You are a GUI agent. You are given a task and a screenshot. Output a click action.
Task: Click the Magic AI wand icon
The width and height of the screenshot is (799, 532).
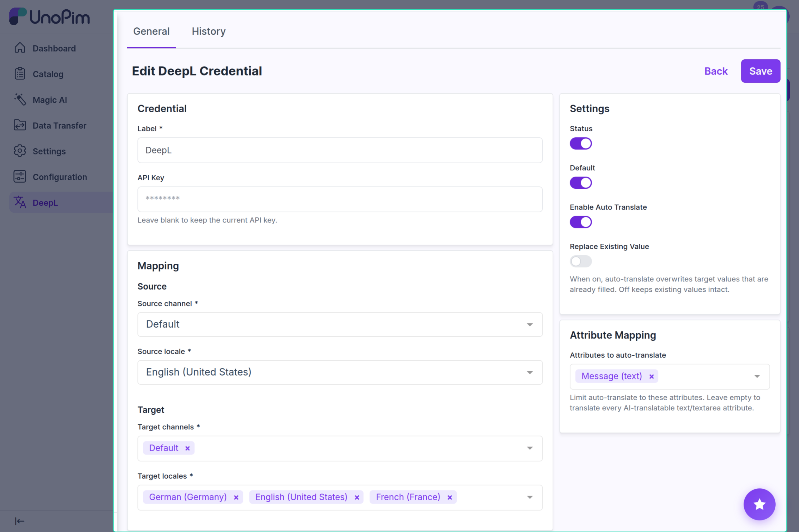coord(20,100)
